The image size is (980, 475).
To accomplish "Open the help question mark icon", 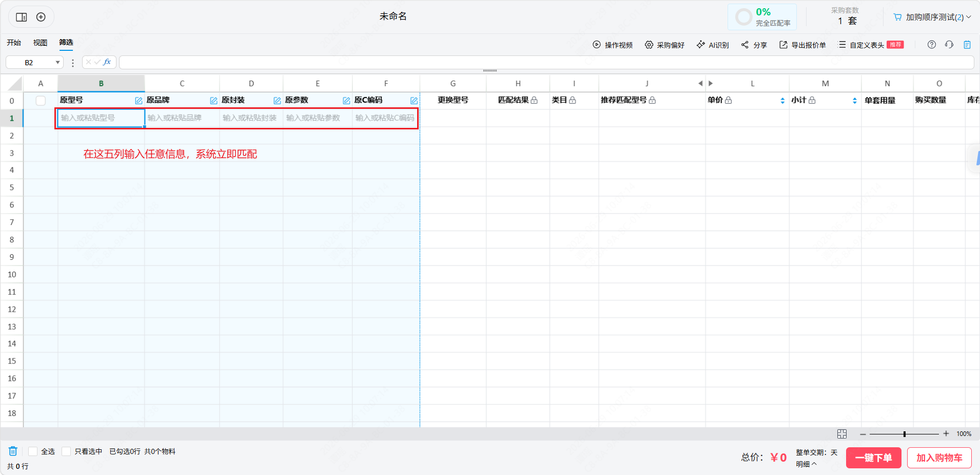I will 932,45.
